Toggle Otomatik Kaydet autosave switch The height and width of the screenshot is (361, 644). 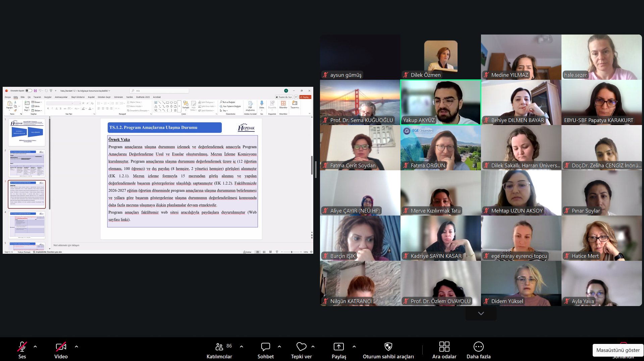pyautogui.click(x=29, y=91)
